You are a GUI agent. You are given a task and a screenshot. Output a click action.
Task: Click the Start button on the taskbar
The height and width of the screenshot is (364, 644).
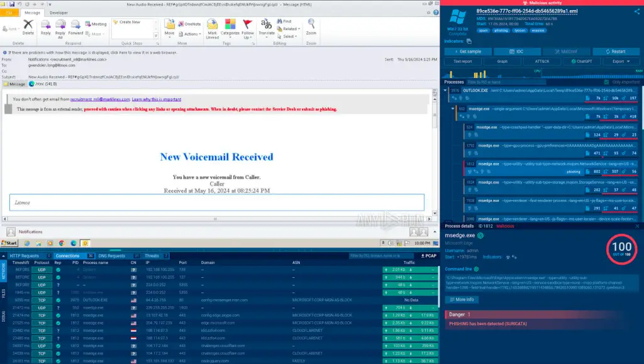point(9,243)
